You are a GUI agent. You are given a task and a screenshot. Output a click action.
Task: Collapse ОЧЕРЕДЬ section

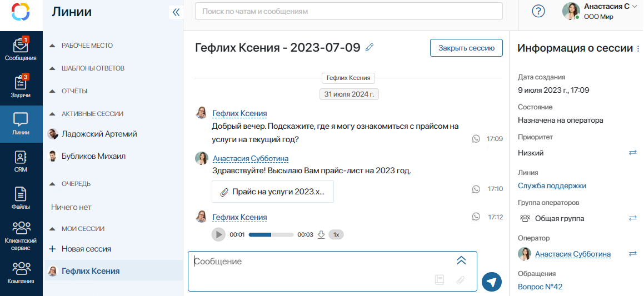tap(52, 184)
